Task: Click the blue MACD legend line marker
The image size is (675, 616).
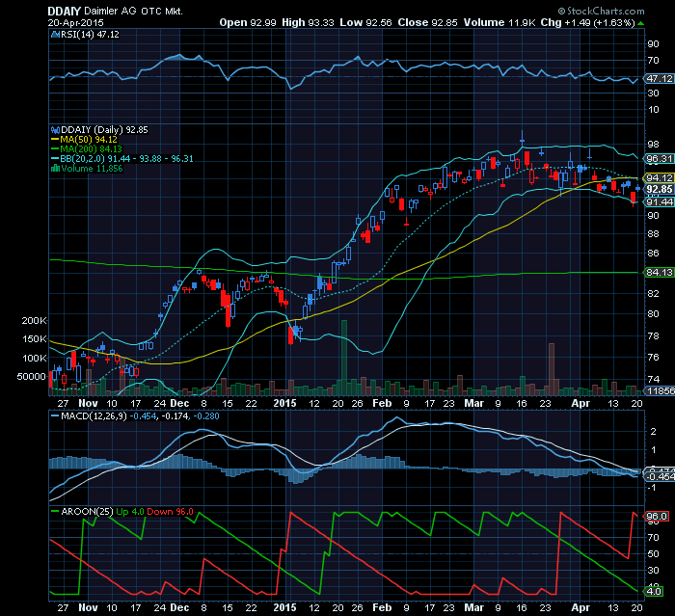Action: pyautogui.click(x=55, y=416)
